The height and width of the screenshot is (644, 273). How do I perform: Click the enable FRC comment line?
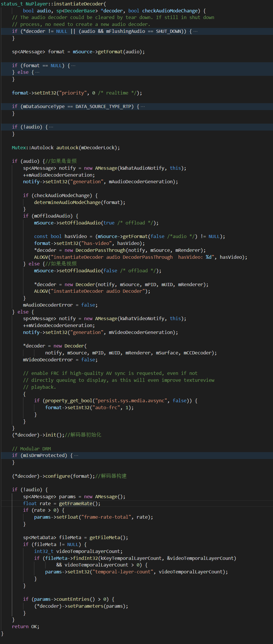(x=110, y=373)
